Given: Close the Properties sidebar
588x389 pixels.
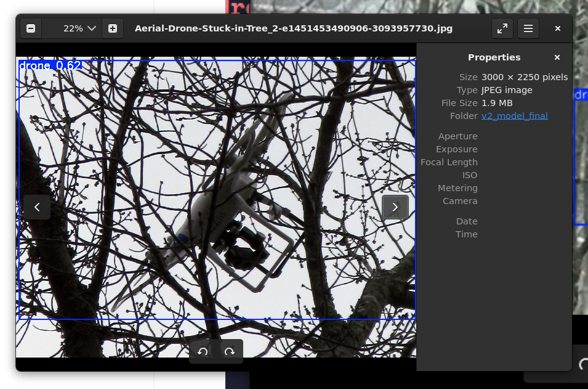Looking at the screenshot, I should click(x=557, y=57).
